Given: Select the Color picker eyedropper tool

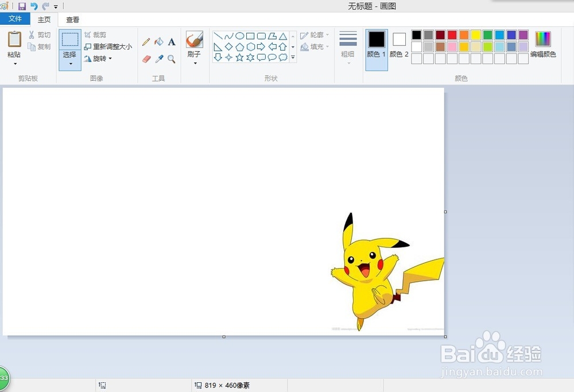Looking at the screenshot, I should click(x=159, y=59).
